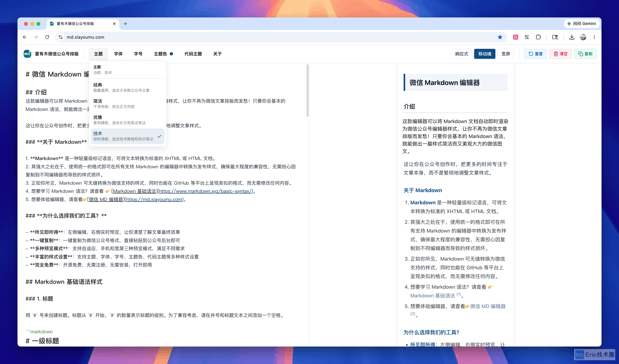Open the 字号 menu

click(x=138, y=54)
